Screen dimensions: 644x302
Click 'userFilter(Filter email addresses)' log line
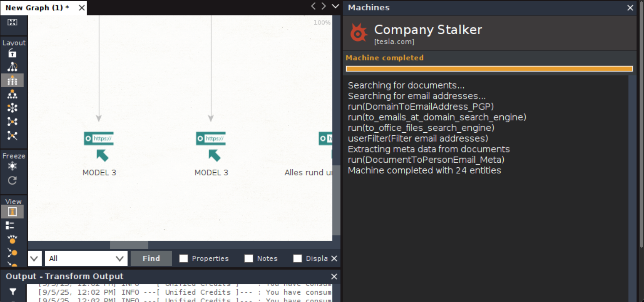(418, 138)
